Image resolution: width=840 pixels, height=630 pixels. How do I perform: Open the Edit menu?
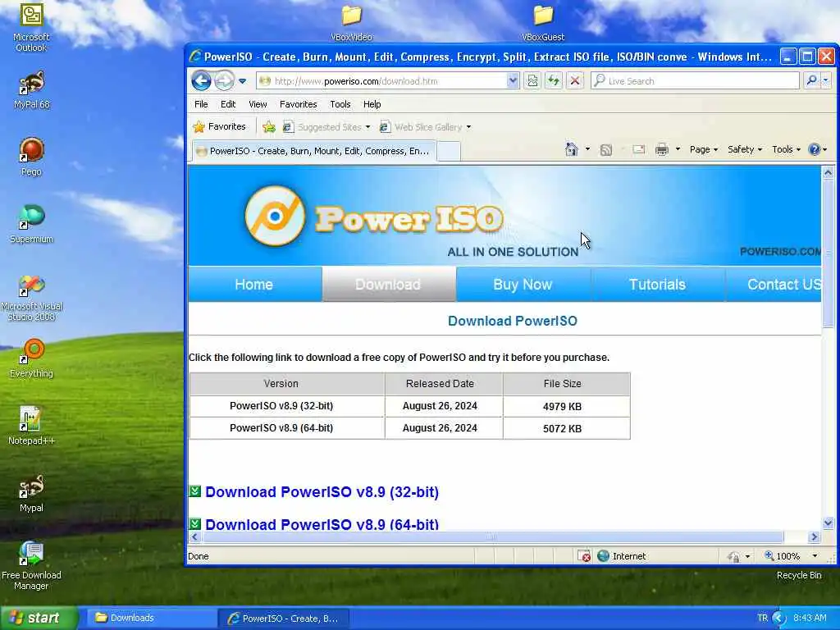pyautogui.click(x=228, y=104)
